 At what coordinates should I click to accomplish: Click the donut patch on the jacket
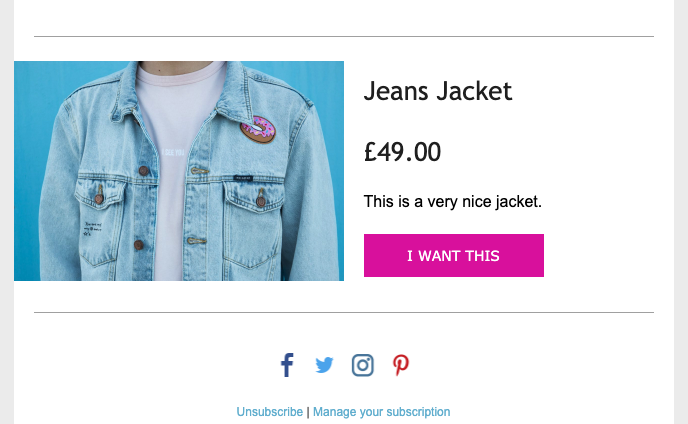258,129
